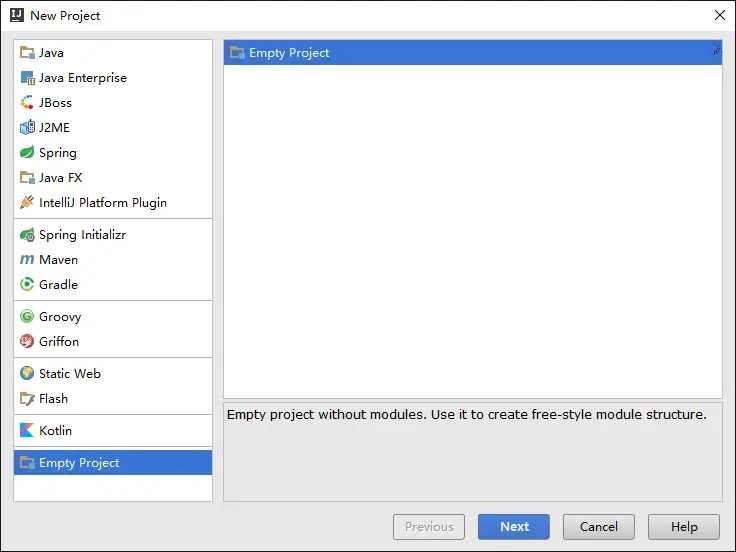Pick the JBoss colorful icon
736x552 pixels.
pos(27,102)
